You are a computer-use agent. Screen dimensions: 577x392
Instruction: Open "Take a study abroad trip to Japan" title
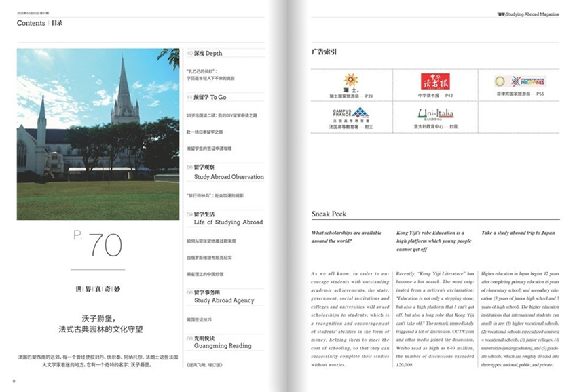pos(518,233)
